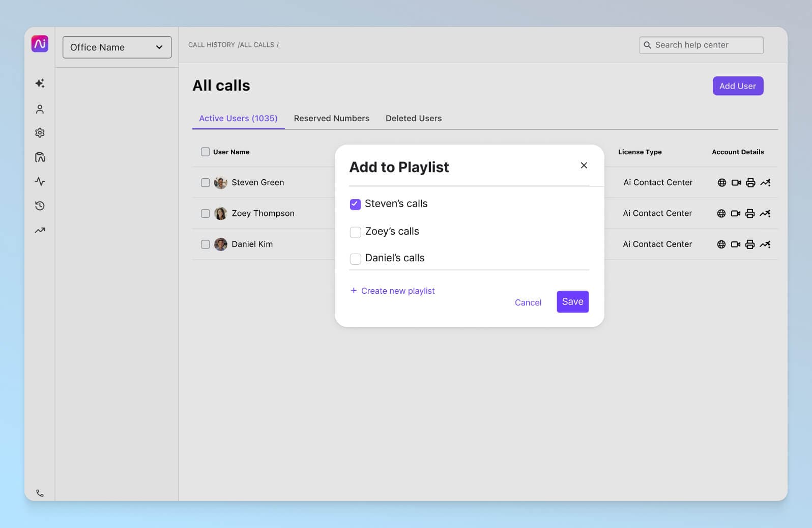Tick the Daniel's calls playlist checkbox

[x=355, y=259]
